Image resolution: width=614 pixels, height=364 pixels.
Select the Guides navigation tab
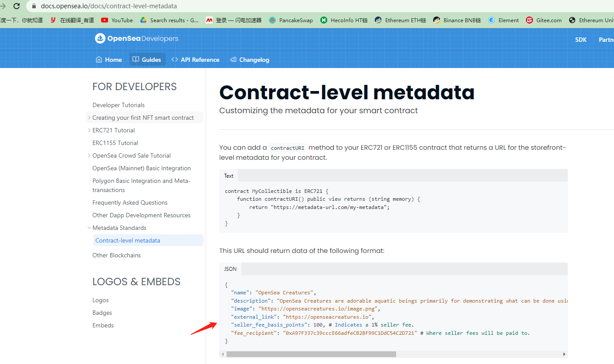coord(147,60)
